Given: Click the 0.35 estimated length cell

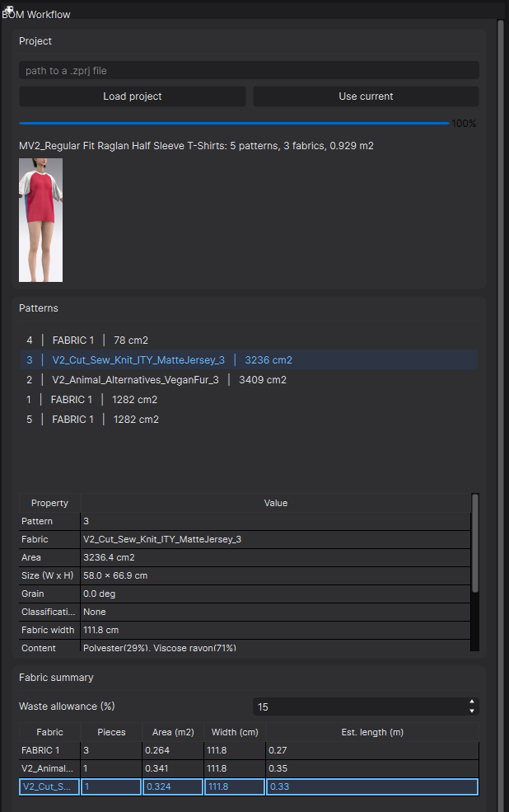Looking at the screenshot, I should (372, 768).
